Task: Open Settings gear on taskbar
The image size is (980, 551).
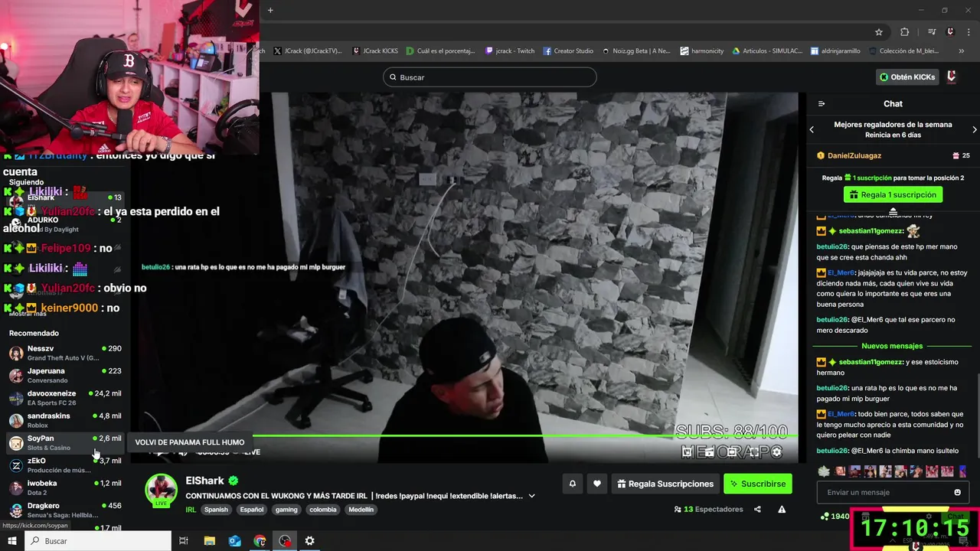Action: [x=309, y=541]
